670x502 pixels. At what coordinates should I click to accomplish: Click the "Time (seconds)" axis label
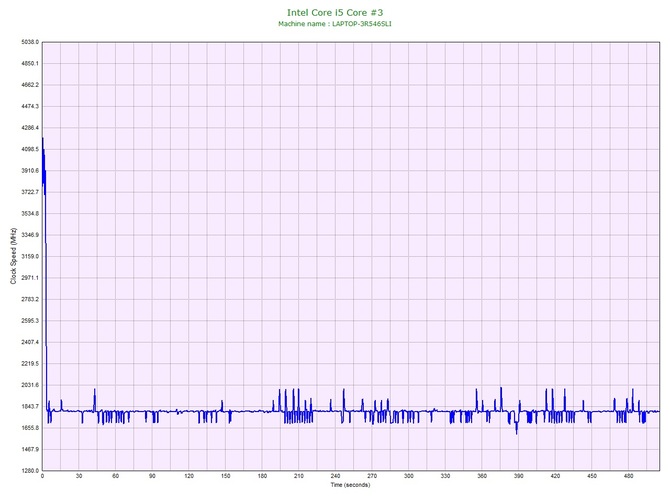[x=350, y=485]
